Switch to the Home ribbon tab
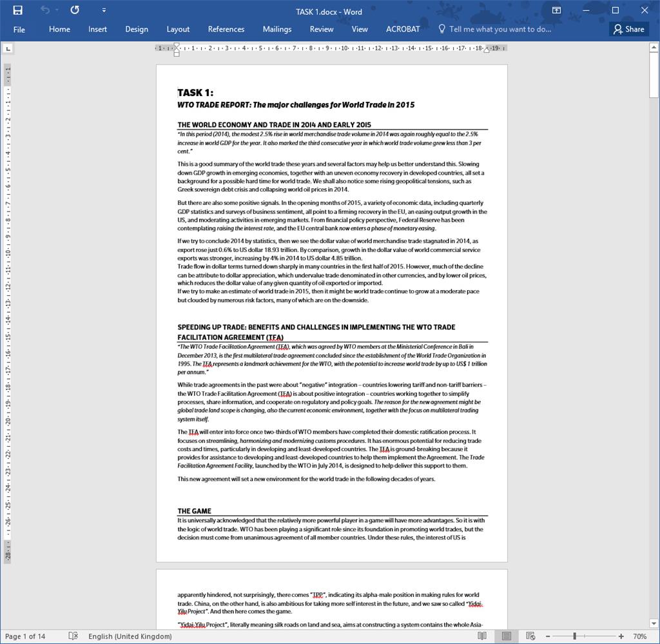660x644 pixels. coord(59,30)
